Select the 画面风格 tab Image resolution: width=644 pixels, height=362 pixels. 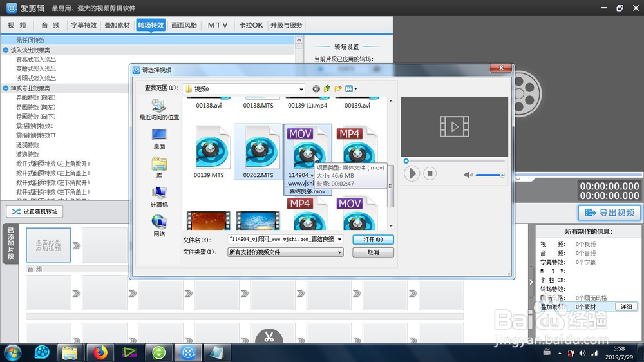tap(184, 25)
